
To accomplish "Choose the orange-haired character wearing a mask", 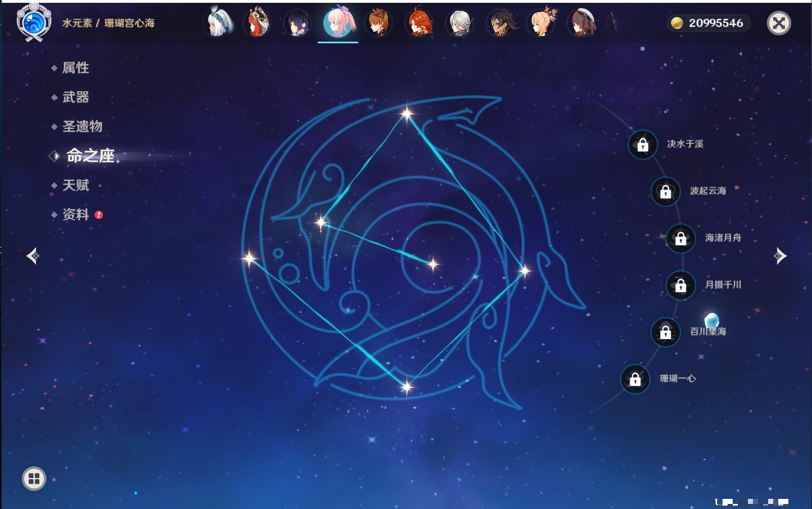I will point(378,23).
